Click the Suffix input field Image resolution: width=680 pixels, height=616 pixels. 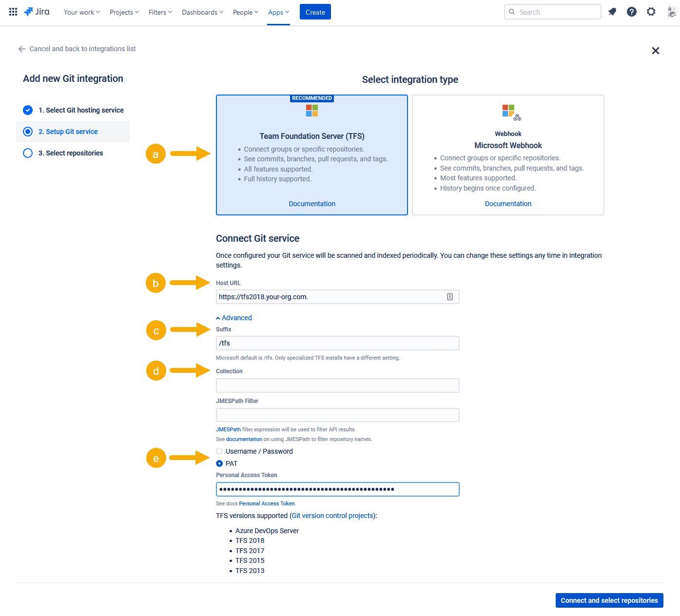click(x=337, y=343)
